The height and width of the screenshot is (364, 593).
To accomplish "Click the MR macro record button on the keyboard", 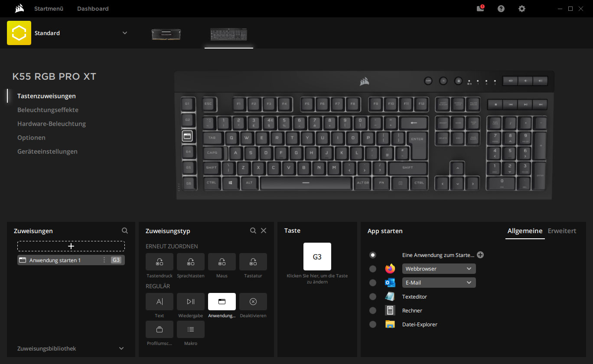I will coord(428,81).
